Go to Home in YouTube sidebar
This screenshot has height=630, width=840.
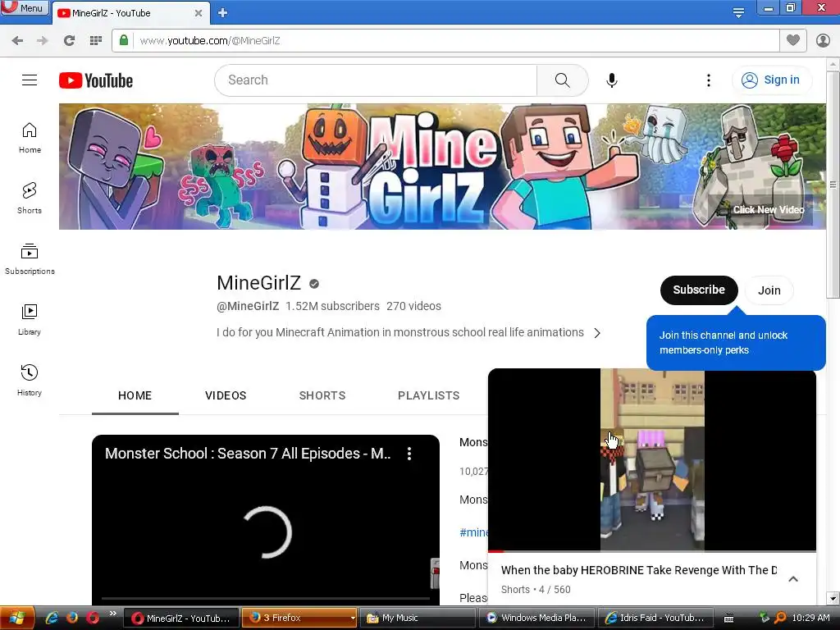pos(30,138)
